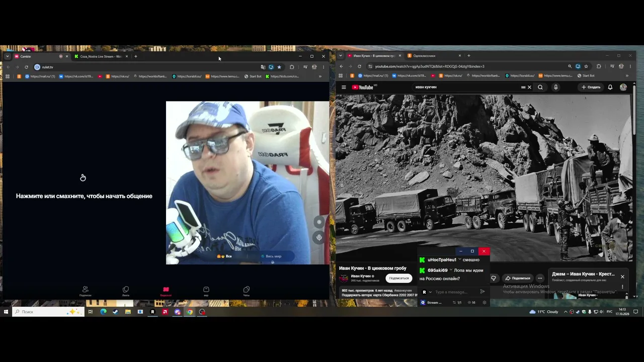This screenshot has height=362, width=644.
Task: Open the 11°C Cloudy weather widget
Action: [544, 312]
